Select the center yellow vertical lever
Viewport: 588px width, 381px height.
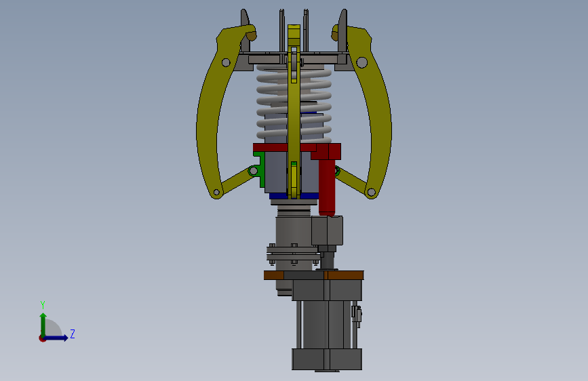(294, 113)
